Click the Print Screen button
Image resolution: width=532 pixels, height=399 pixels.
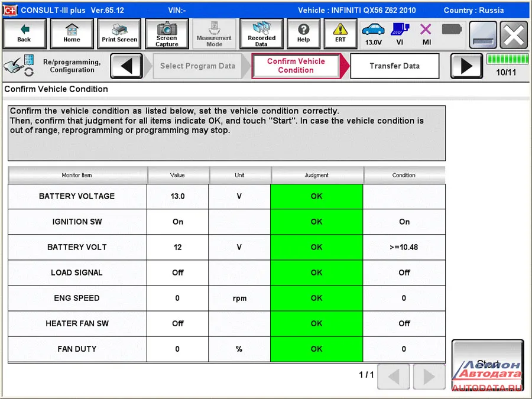(119, 34)
